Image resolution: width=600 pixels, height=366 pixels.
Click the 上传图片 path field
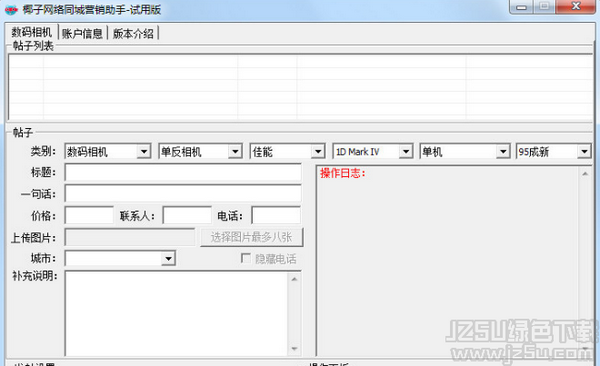click(130, 237)
